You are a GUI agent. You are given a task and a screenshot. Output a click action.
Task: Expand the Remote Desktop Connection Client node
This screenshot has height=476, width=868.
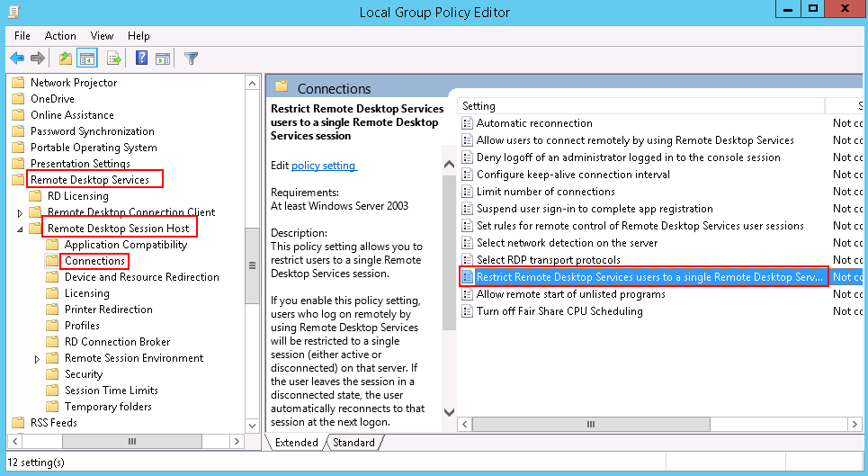(x=20, y=213)
